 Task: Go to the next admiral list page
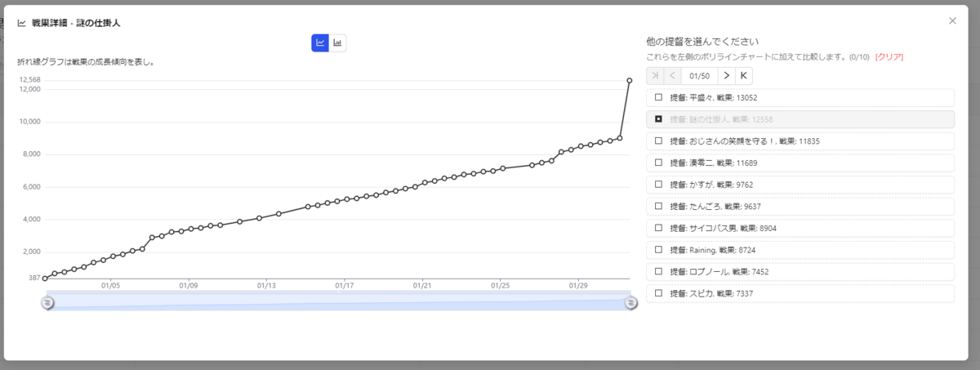click(726, 76)
